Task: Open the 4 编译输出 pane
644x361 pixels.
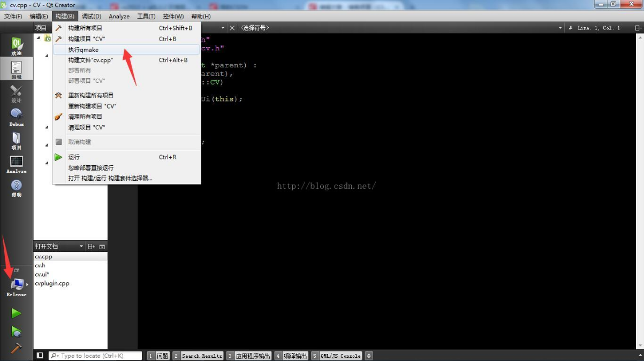Action: [292, 356]
